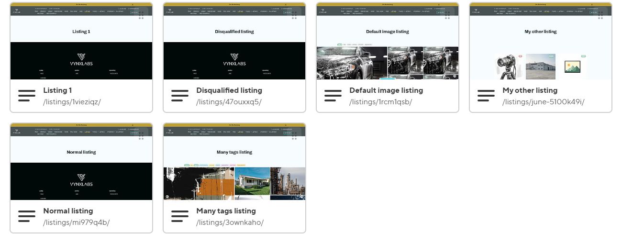Click the dots handle on Many tags listing card
Image resolution: width=644 pixels, height=244 pixels.
294,136
